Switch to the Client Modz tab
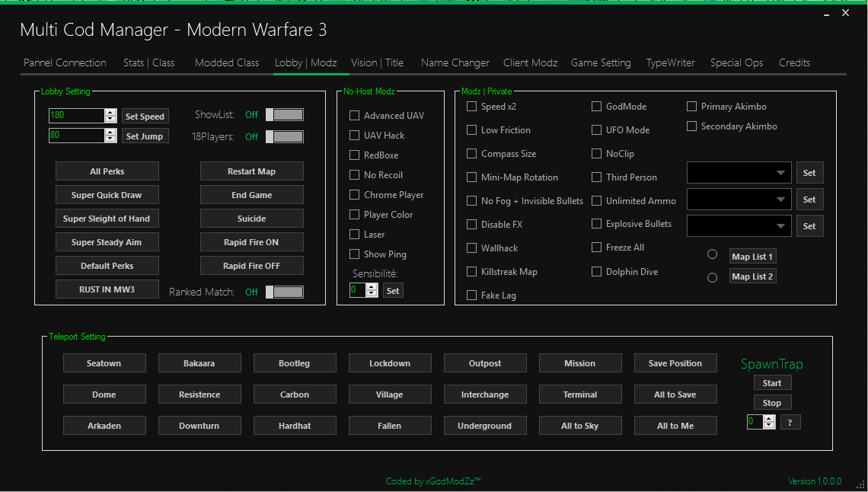This screenshot has width=868, height=492. (531, 62)
